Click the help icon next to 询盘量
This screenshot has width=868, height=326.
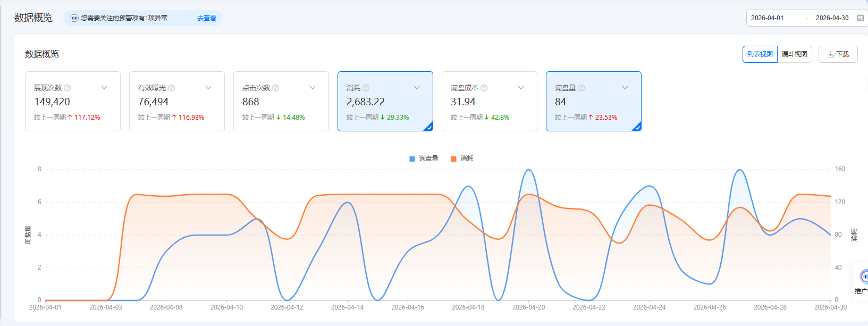(582, 88)
